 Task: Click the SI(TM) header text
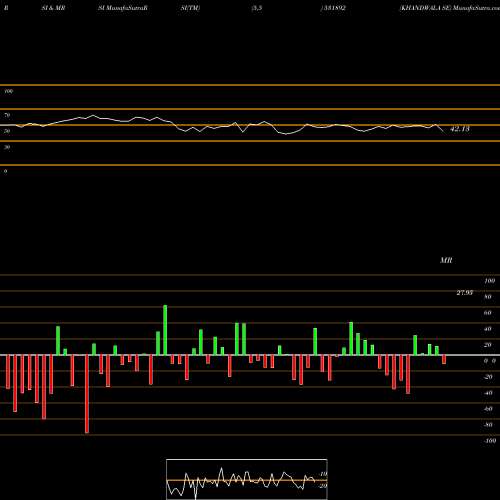(190, 8)
